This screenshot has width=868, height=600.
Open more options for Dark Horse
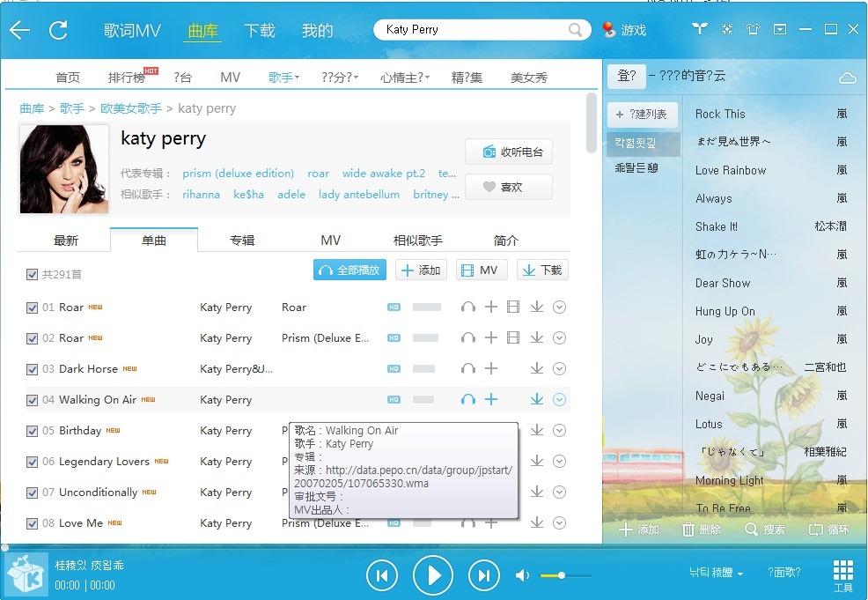click(560, 368)
